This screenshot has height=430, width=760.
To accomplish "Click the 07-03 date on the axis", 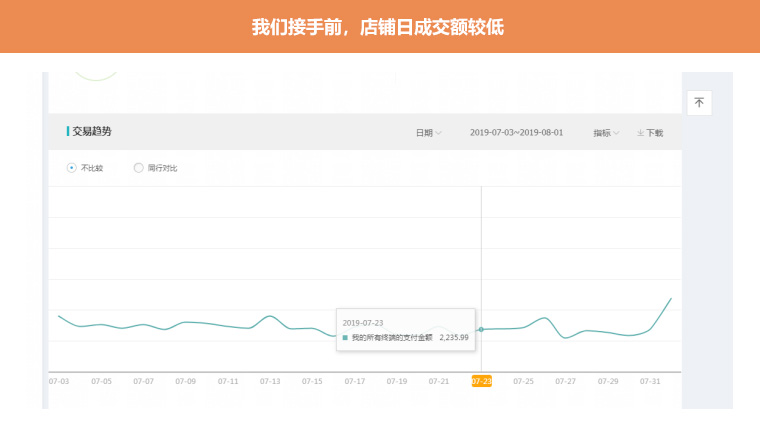I will 59,381.
